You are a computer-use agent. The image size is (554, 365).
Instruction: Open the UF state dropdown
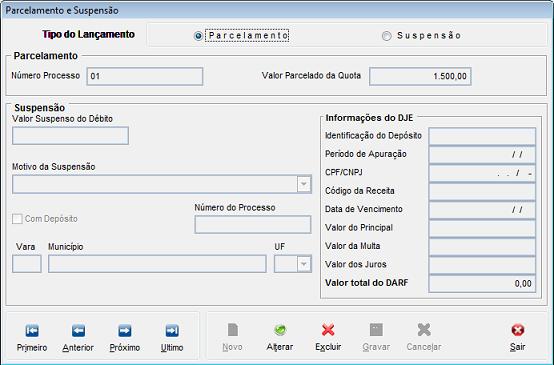coord(304,264)
